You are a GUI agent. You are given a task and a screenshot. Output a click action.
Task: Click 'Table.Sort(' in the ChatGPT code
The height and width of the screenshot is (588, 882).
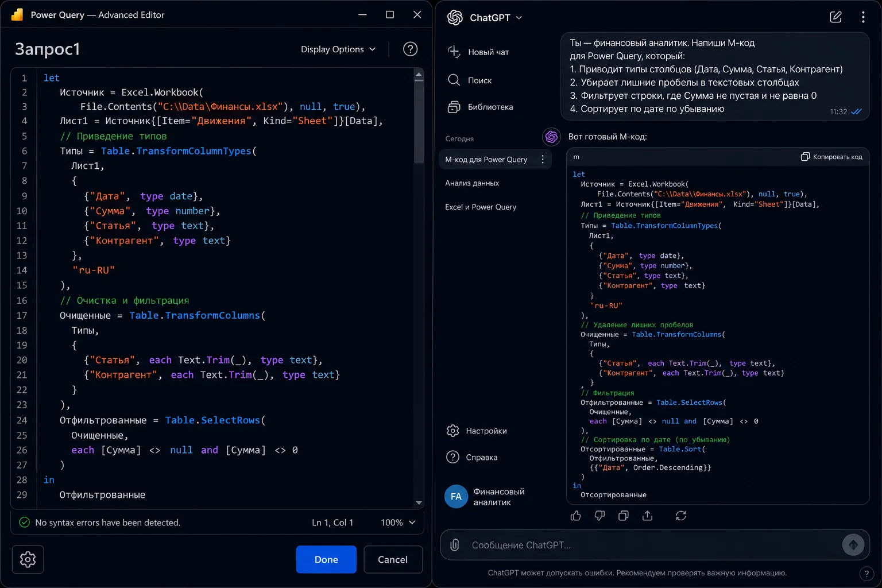tap(682, 449)
